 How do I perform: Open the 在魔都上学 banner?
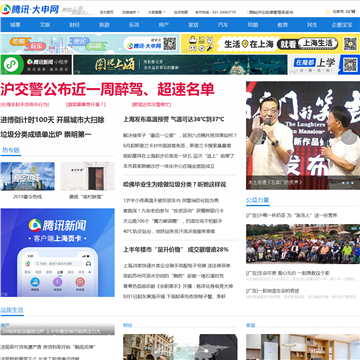click(x=324, y=65)
